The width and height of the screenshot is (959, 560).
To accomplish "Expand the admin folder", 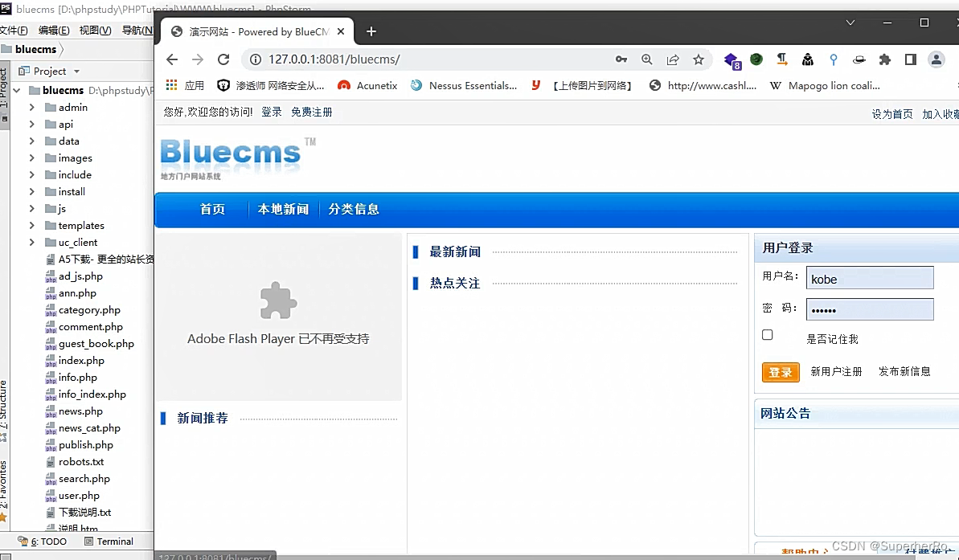I will point(32,107).
